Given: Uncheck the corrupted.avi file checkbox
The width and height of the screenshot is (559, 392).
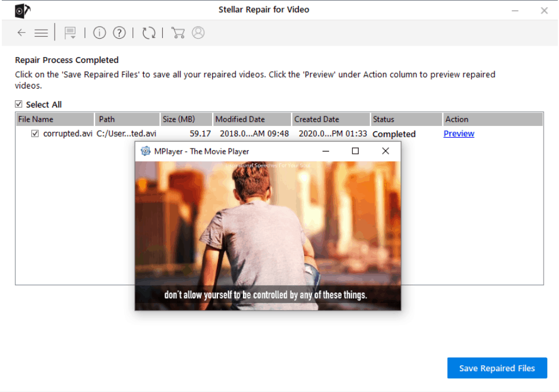Looking at the screenshot, I should tap(35, 134).
